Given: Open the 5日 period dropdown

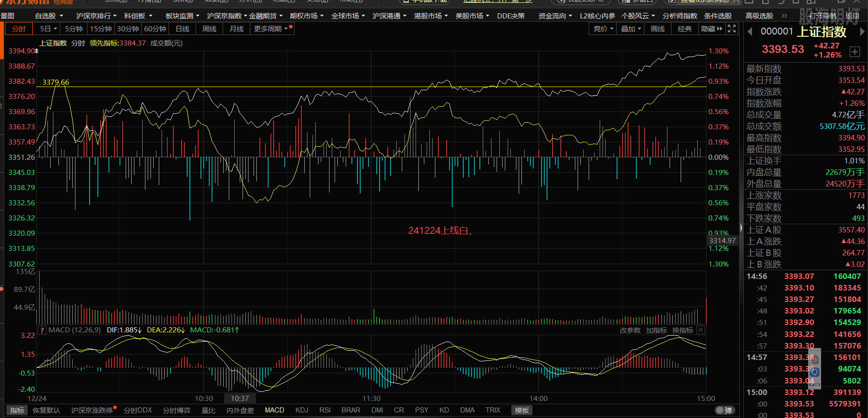Looking at the screenshot, I should point(48,29).
